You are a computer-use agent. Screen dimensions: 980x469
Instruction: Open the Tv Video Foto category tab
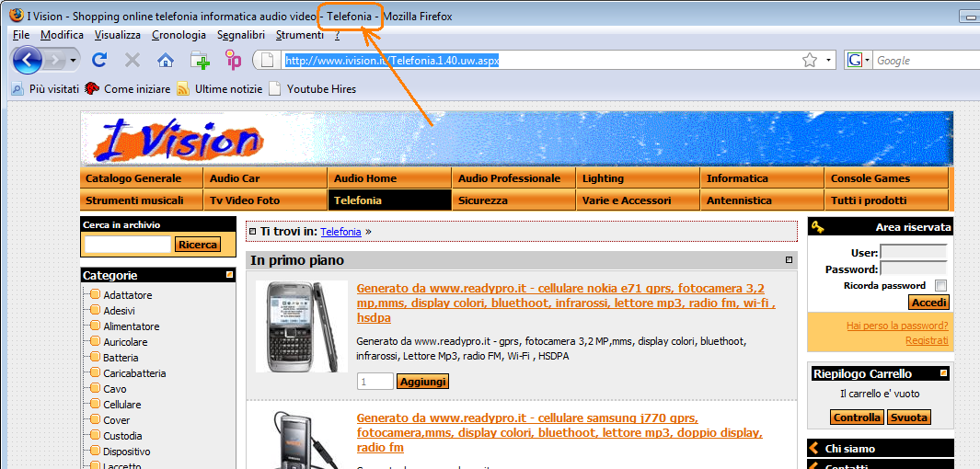[x=266, y=200]
